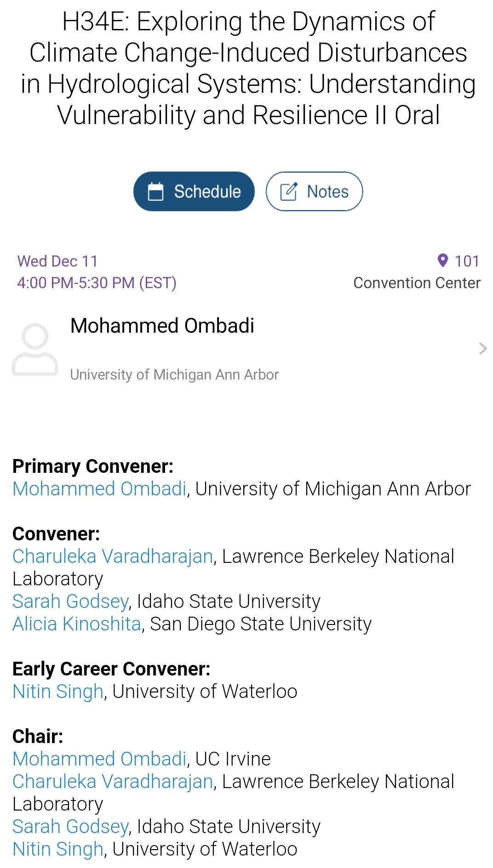Screen dimensions: 493x868
Task: Tap room number 101 location
Action: coord(467,261)
